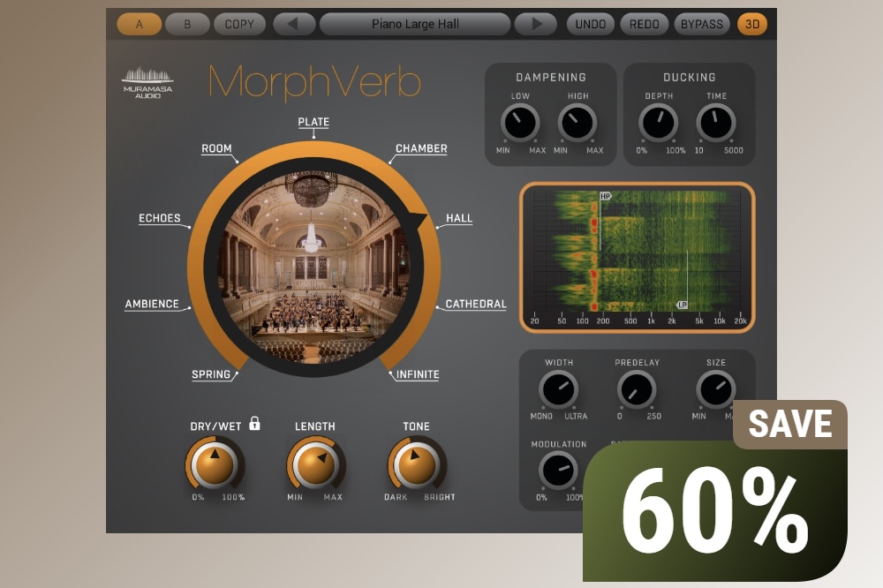Image resolution: width=883 pixels, height=588 pixels.
Task: Go to previous preset with left arrow
Action: point(293,24)
